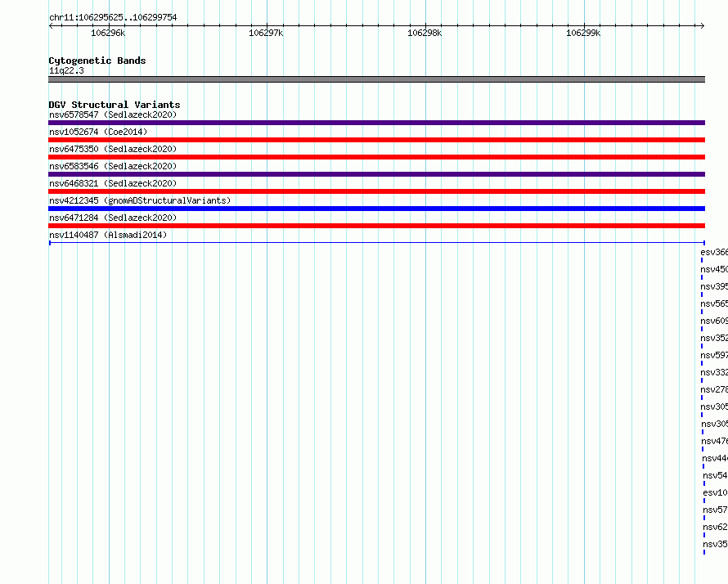Screen dimensions: 728x584
Task: Click the truncated esv366 variant label
Action: click(x=714, y=252)
